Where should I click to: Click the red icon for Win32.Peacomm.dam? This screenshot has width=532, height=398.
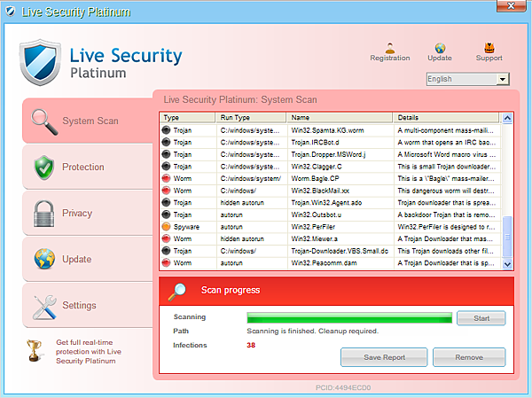pos(167,262)
